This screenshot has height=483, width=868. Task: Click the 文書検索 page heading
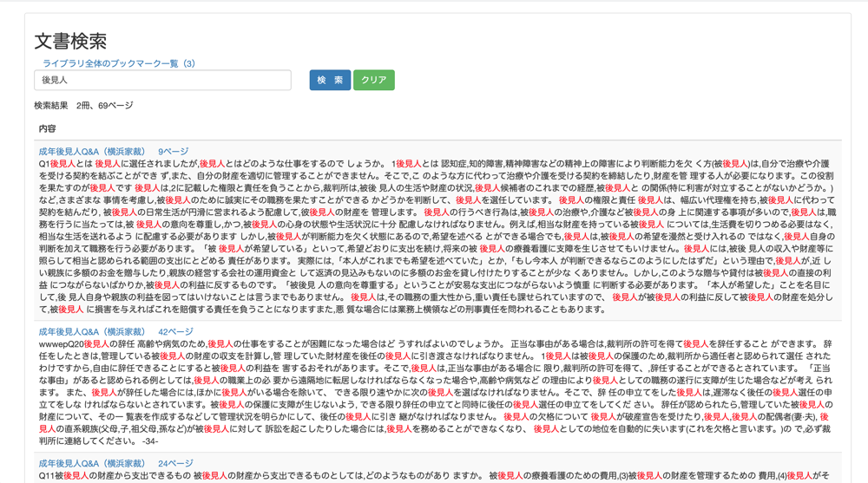click(70, 41)
